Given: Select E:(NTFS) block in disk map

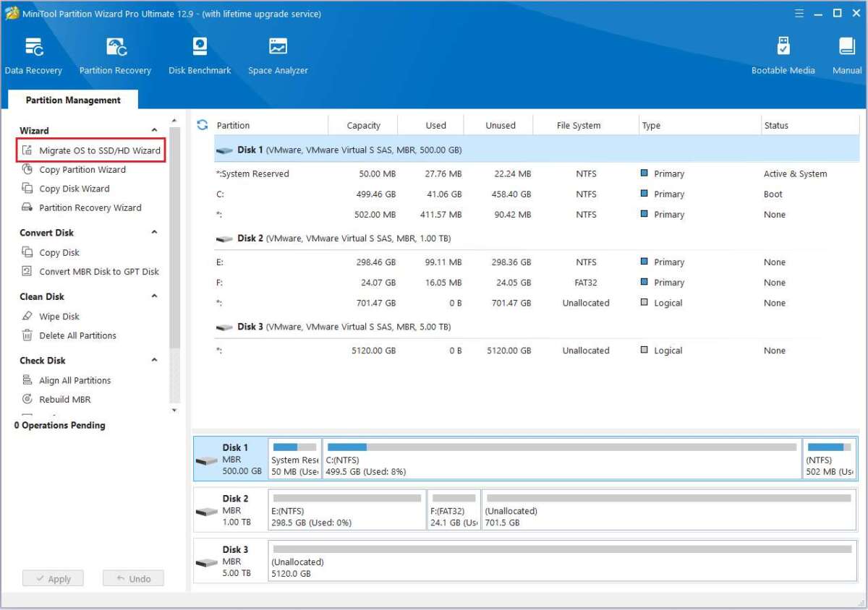Looking at the screenshot, I should pyautogui.click(x=347, y=510).
